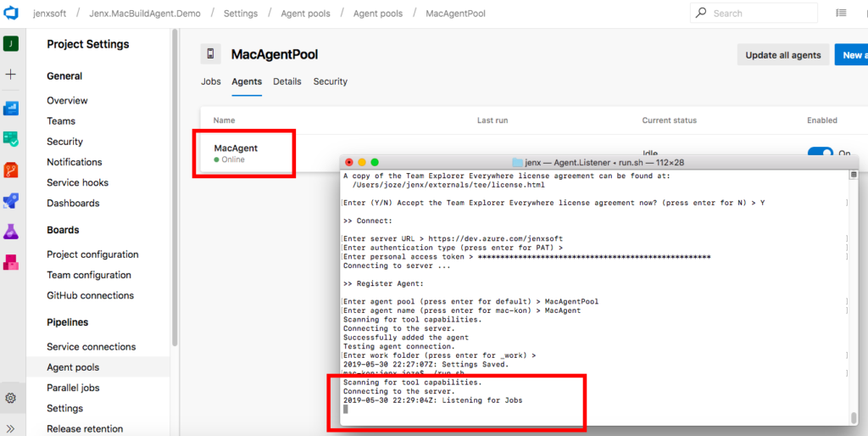Open the Repos hub icon in sidebar
The height and width of the screenshot is (436, 868).
click(11, 170)
